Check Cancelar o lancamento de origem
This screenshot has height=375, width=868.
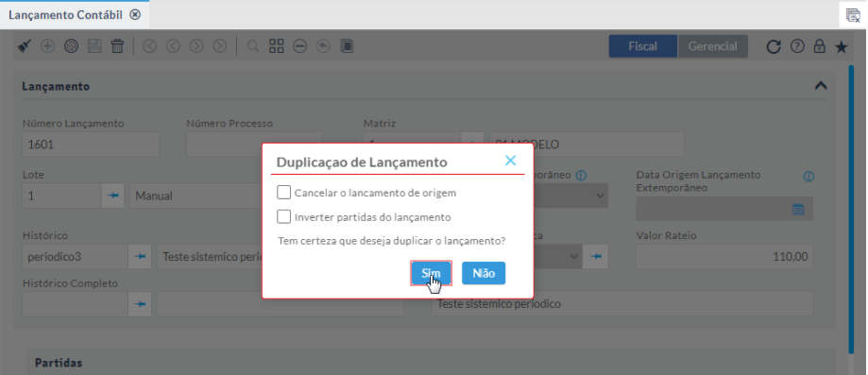pyautogui.click(x=284, y=193)
